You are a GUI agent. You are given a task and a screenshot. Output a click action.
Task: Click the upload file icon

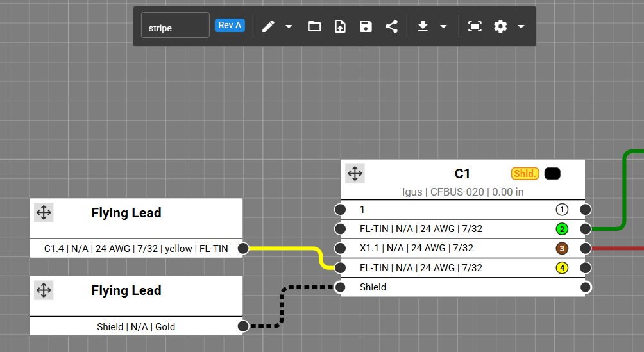340,26
